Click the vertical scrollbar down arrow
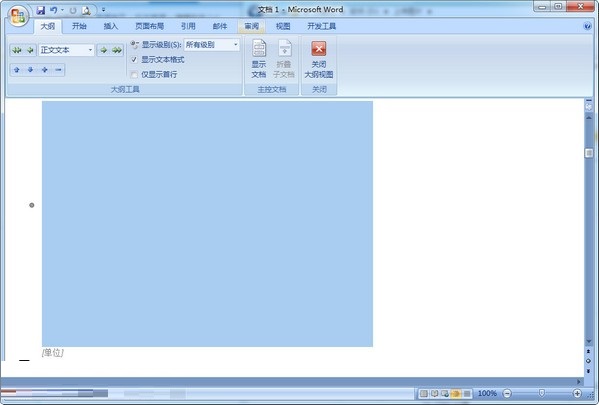The width and height of the screenshot is (599, 405). coord(589,341)
